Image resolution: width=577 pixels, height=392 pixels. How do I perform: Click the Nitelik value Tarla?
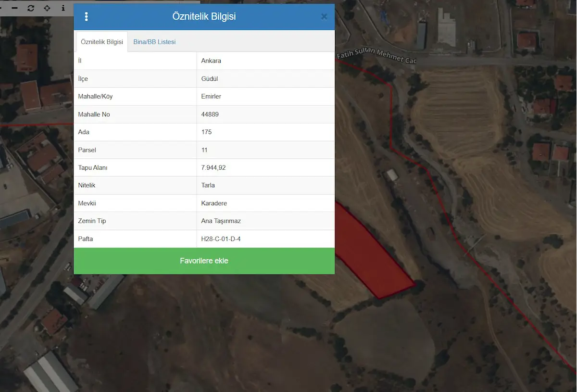[x=208, y=185]
